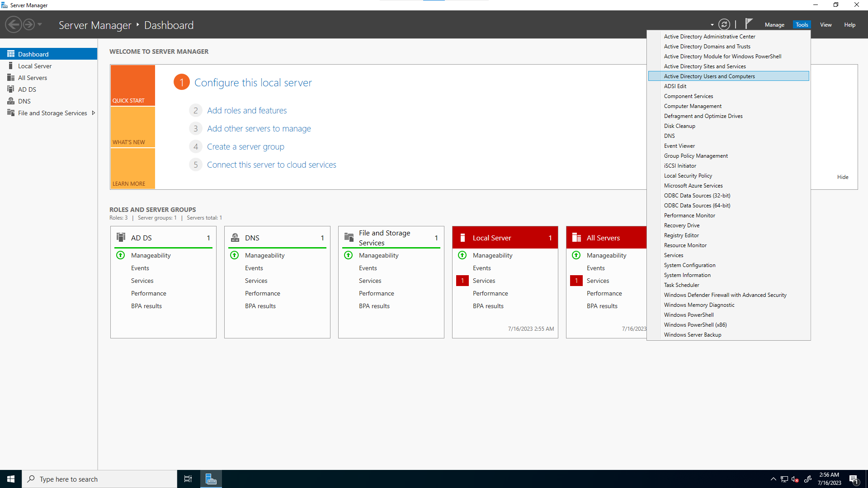Click Create a server group link

(245, 146)
